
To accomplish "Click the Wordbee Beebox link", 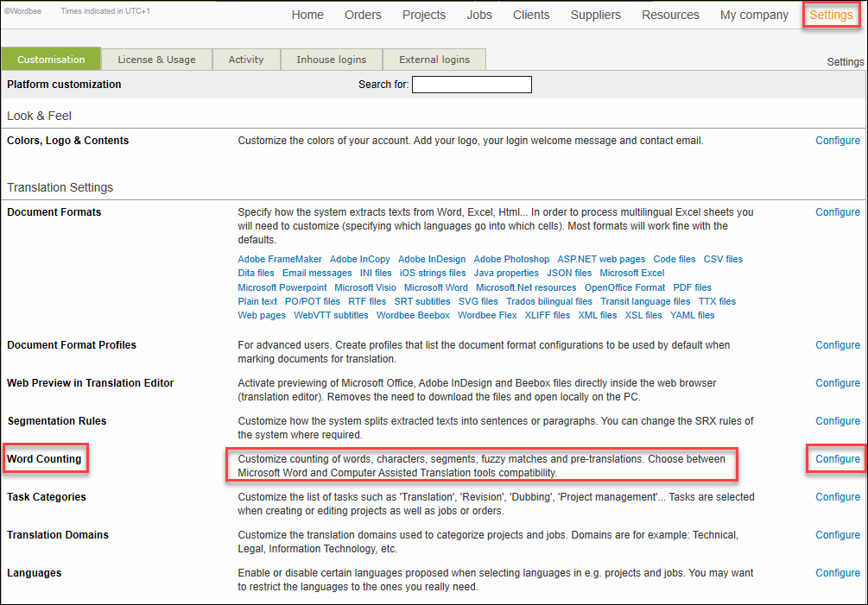I will coord(413,315).
